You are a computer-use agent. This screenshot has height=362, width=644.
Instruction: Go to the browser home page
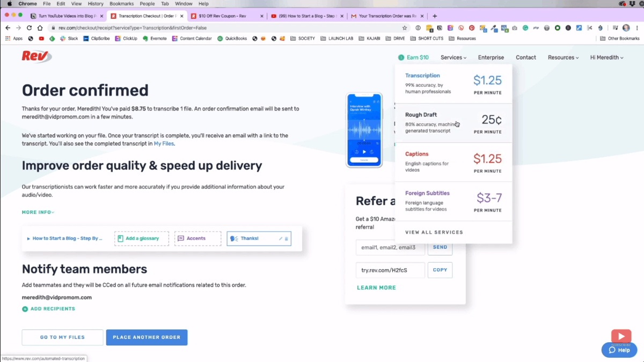pyautogui.click(x=40, y=27)
